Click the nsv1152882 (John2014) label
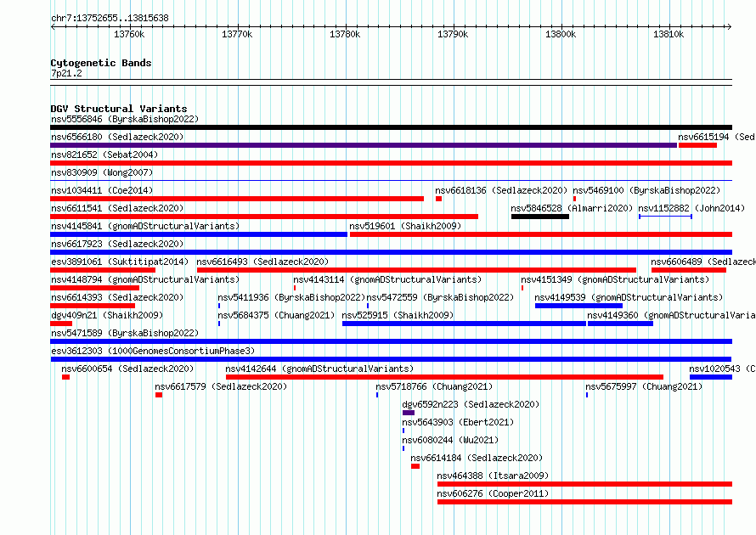756x535 pixels. [691, 208]
